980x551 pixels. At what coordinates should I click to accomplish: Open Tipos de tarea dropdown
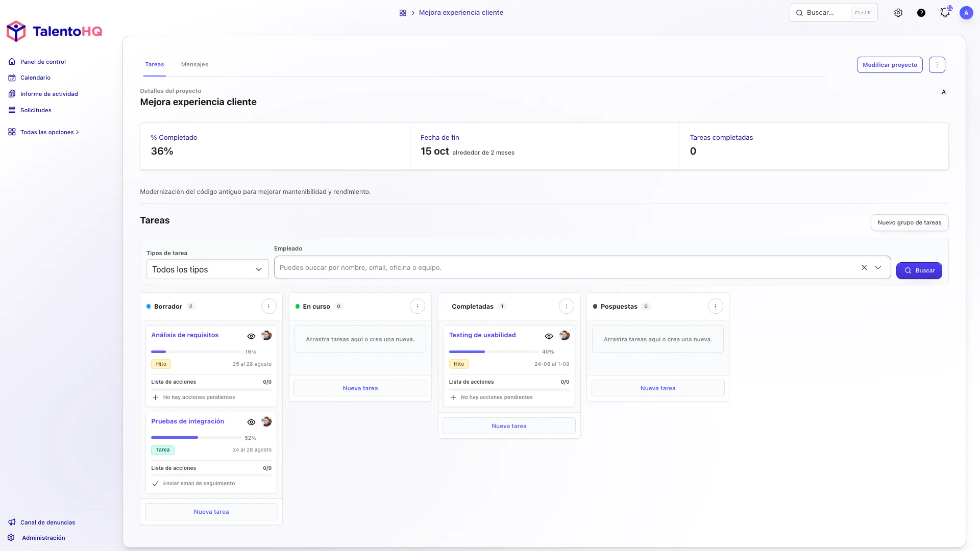(208, 269)
